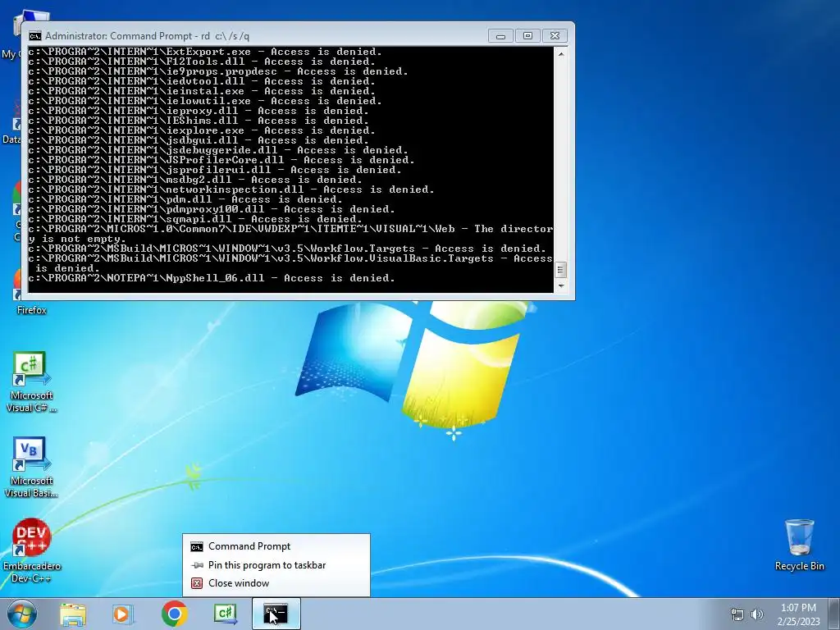Click the network icon in system tray

click(737, 614)
